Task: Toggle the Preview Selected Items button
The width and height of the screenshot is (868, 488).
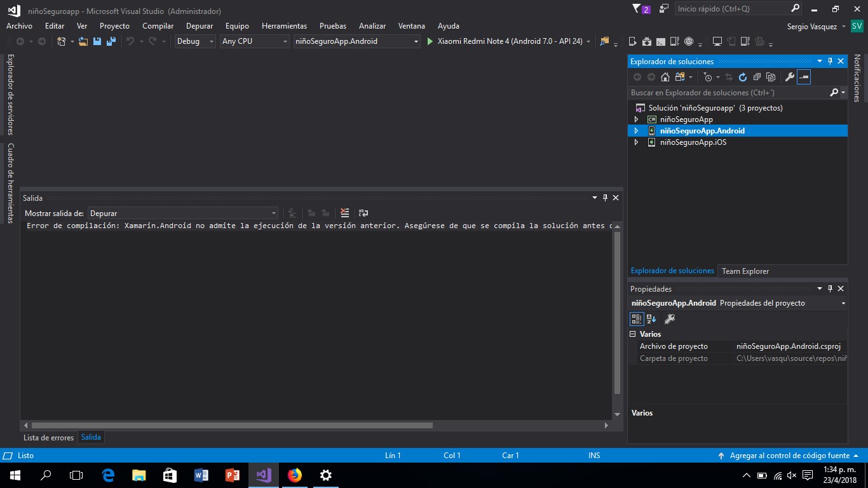Action: (x=804, y=77)
